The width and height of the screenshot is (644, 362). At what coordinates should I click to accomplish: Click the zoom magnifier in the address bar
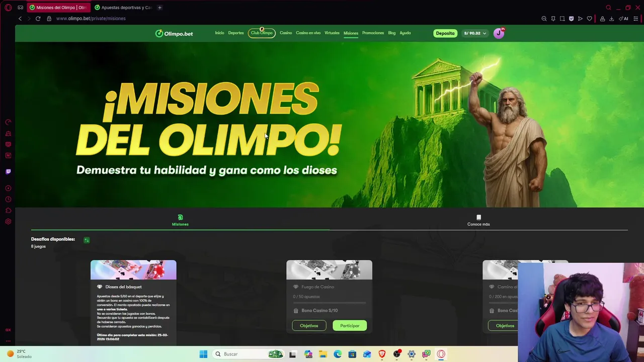coord(544,19)
